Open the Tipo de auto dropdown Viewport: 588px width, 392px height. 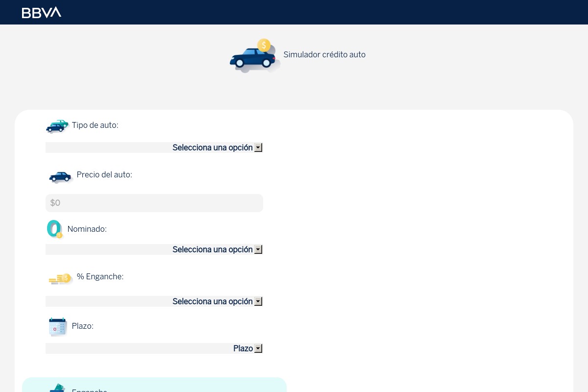154,147
